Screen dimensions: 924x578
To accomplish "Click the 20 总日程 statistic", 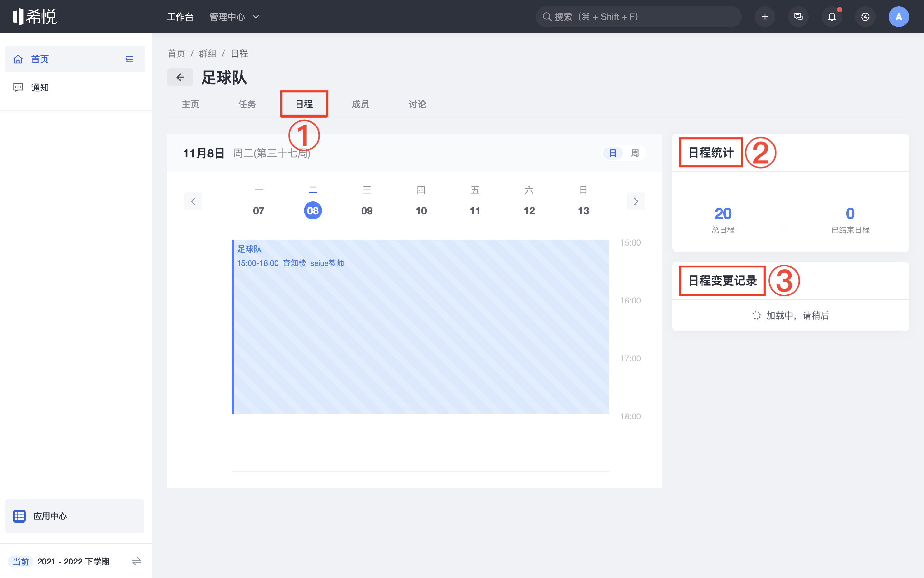I will click(723, 220).
